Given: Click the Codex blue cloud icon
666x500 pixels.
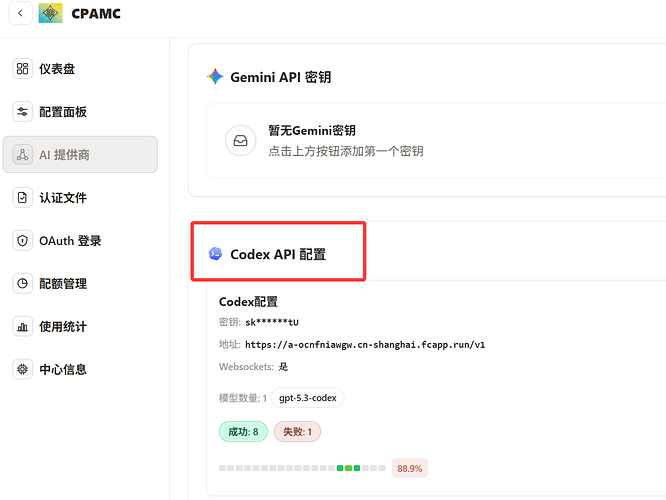Looking at the screenshot, I should click(215, 254).
